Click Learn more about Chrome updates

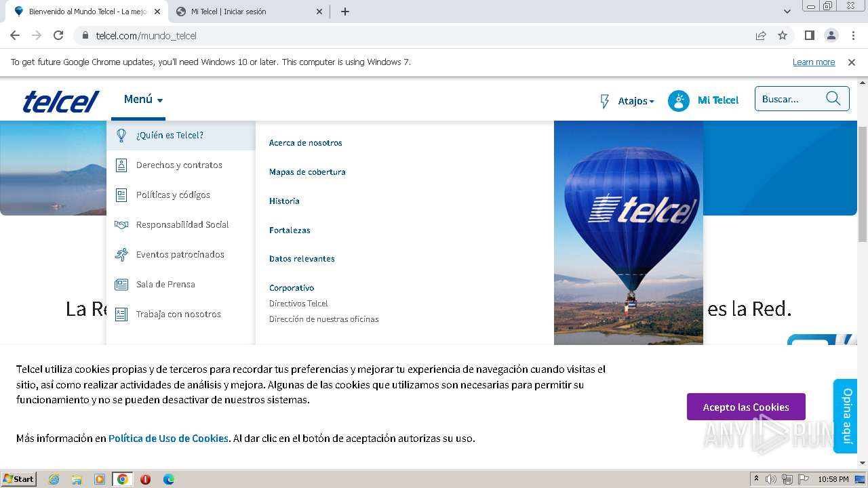pyautogui.click(x=814, y=62)
